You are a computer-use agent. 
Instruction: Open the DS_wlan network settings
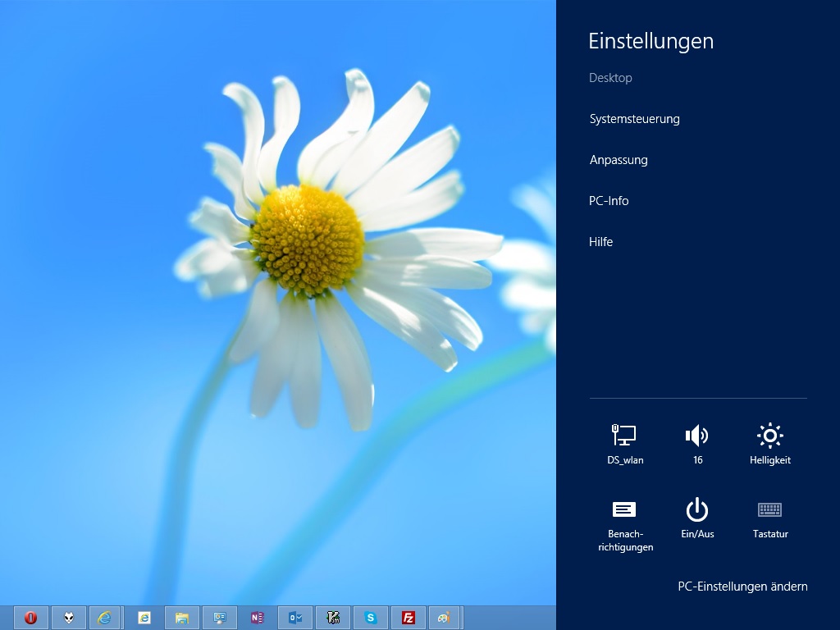[624, 444]
